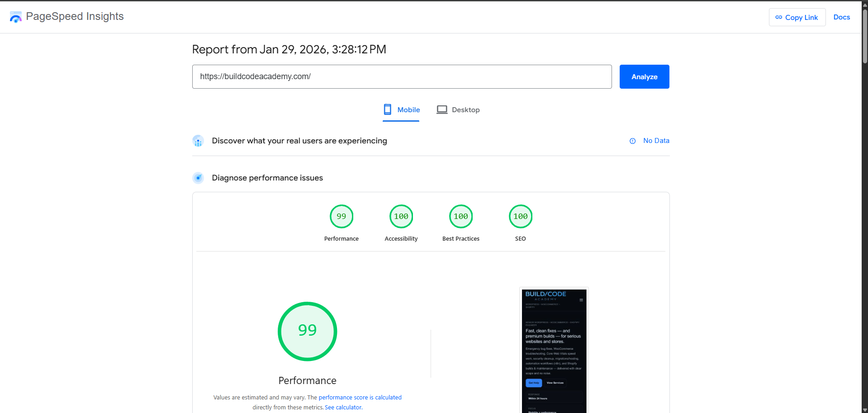Open the Docs link
Screen dimensions: 868x413
pyautogui.click(x=841, y=17)
